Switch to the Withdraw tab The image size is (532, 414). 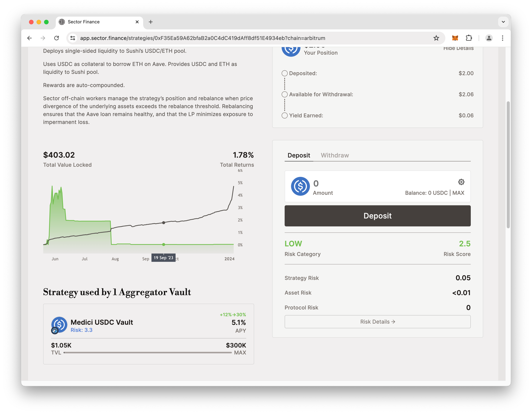click(335, 155)
